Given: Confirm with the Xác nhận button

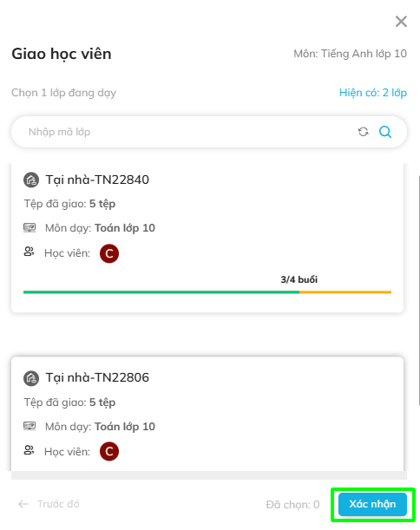Looking at the screenshot, I should [372, 504].
